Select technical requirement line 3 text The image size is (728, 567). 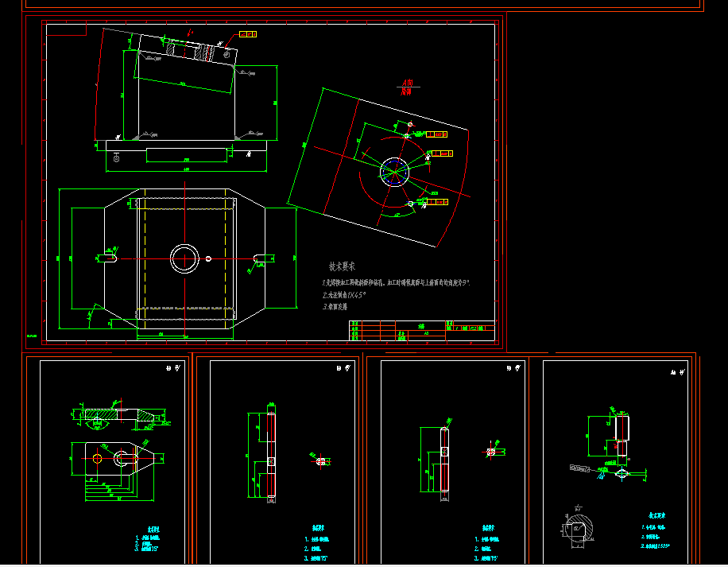click(335, 306)
